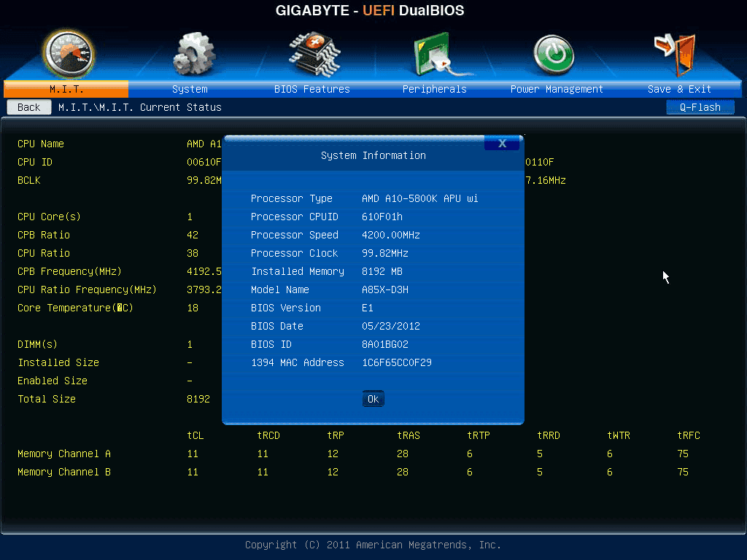Click the Power Management power button icon

point(553,55)
